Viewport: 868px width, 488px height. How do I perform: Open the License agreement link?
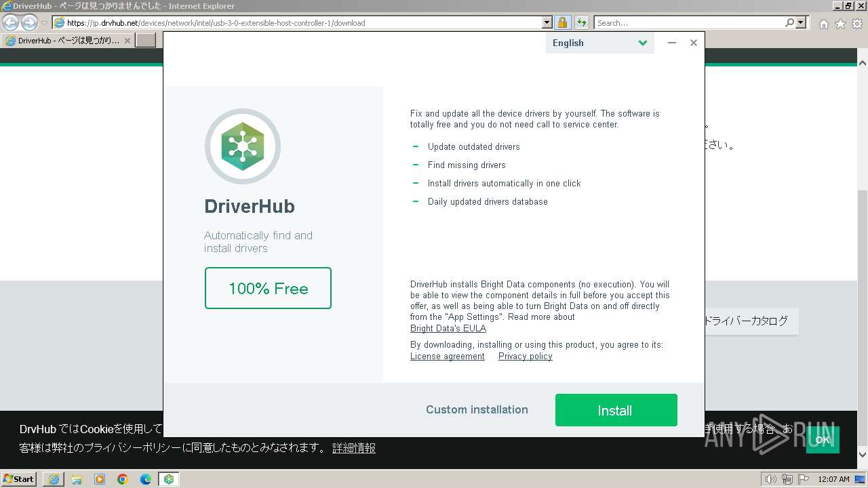[x=448, y=357]
